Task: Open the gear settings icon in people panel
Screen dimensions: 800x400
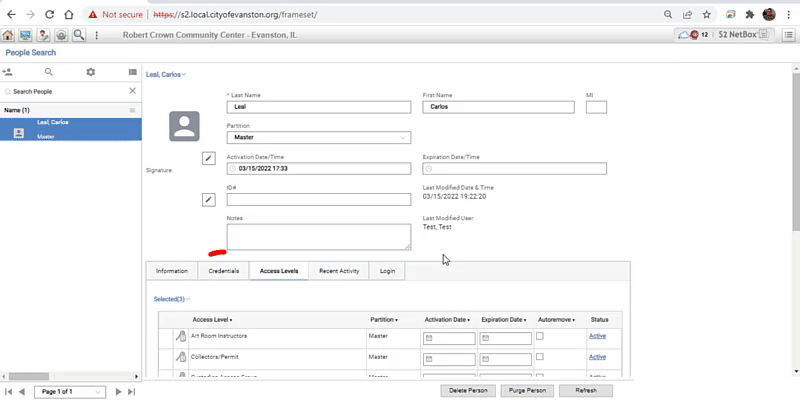Action: pos(91,72)
